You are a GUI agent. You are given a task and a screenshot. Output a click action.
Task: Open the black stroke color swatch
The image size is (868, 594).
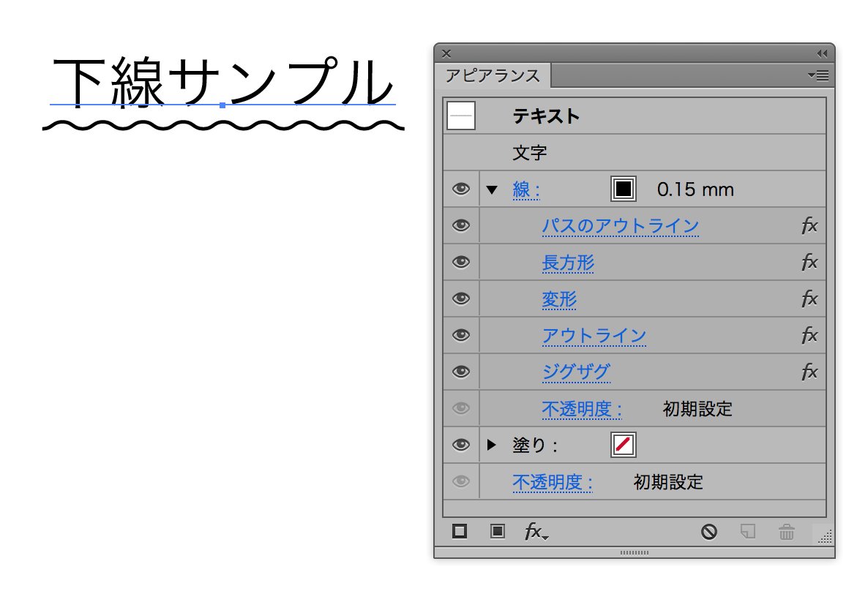point(624,189)
